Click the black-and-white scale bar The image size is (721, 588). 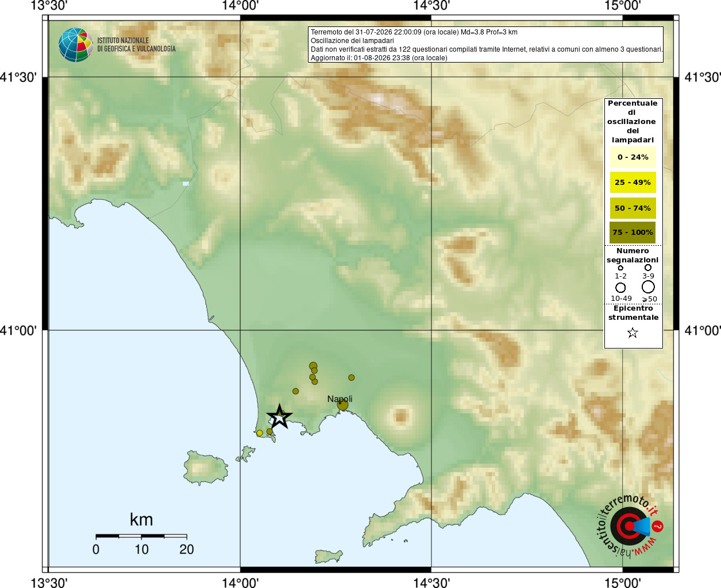pyautogui.click(x=141, y=536)
